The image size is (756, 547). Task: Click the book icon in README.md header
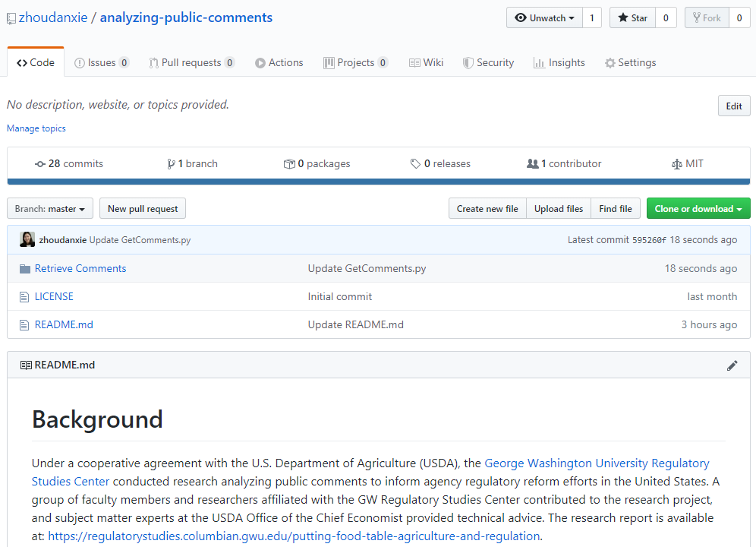26,365
